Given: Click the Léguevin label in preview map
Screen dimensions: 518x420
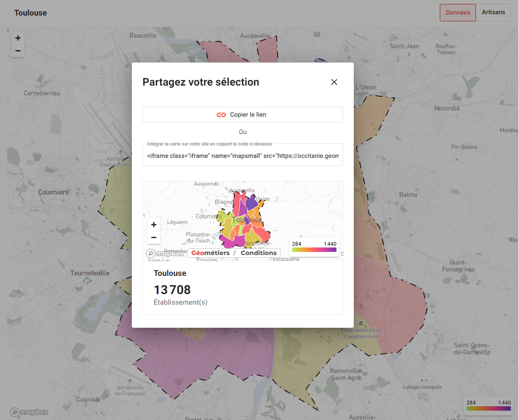Looking at the screenshot, I should pos(178,222).
